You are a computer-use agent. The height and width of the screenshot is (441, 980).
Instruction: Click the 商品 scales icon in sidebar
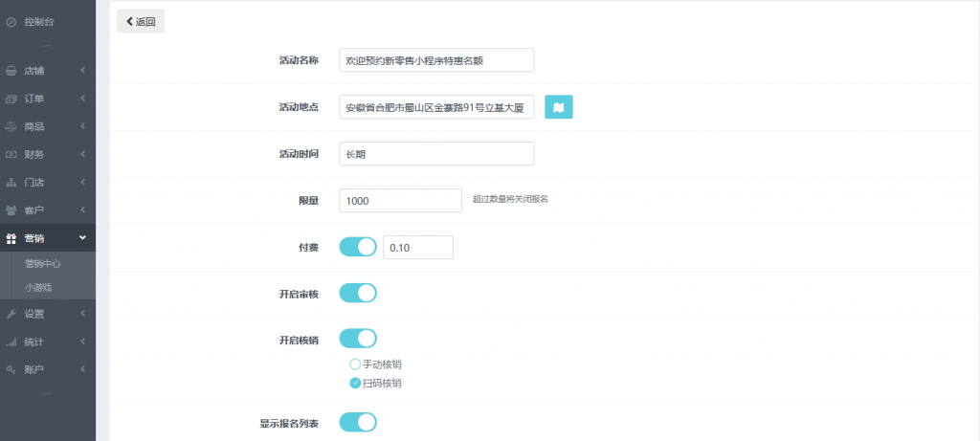point(11,126)
